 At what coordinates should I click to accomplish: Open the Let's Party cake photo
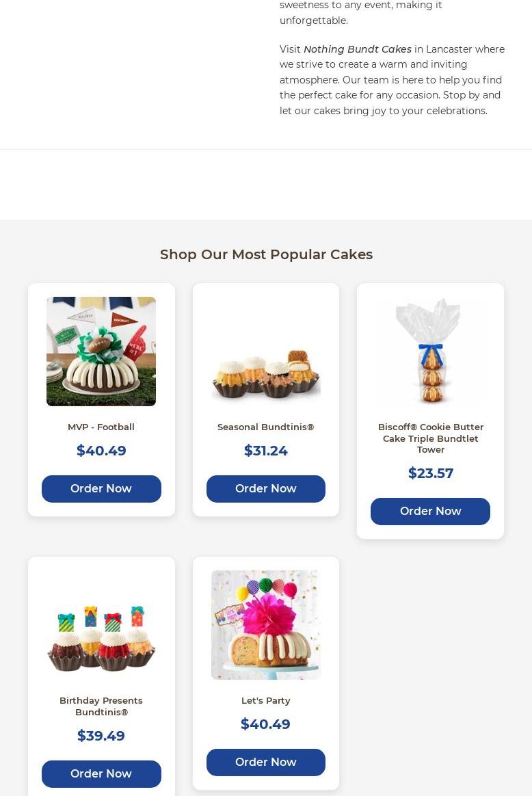point(265,625)
